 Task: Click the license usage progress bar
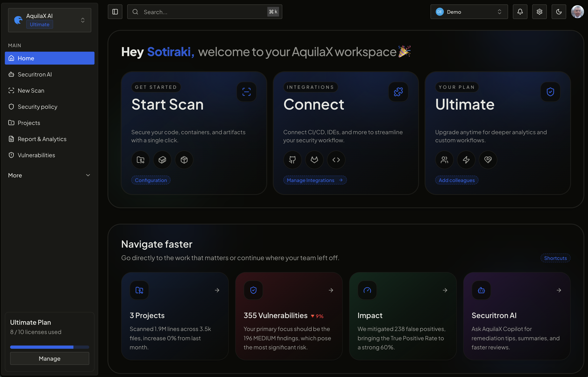(x=49, y=347)
